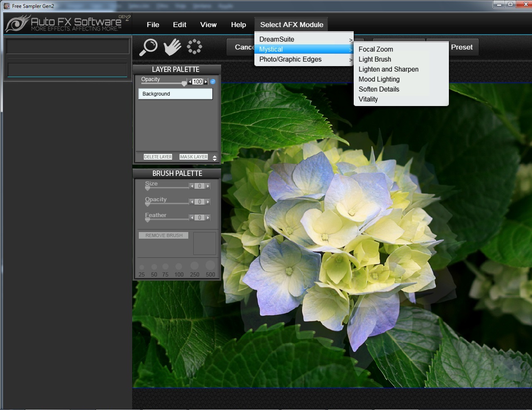Click the Free Sampler Gen2 title bar icon
The width and height of the screenshot is (532, 410).
tap(7, 6)
